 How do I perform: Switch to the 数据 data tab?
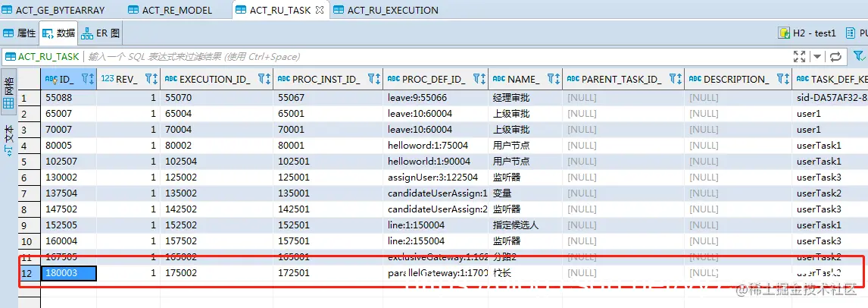(x=58, y=33)
